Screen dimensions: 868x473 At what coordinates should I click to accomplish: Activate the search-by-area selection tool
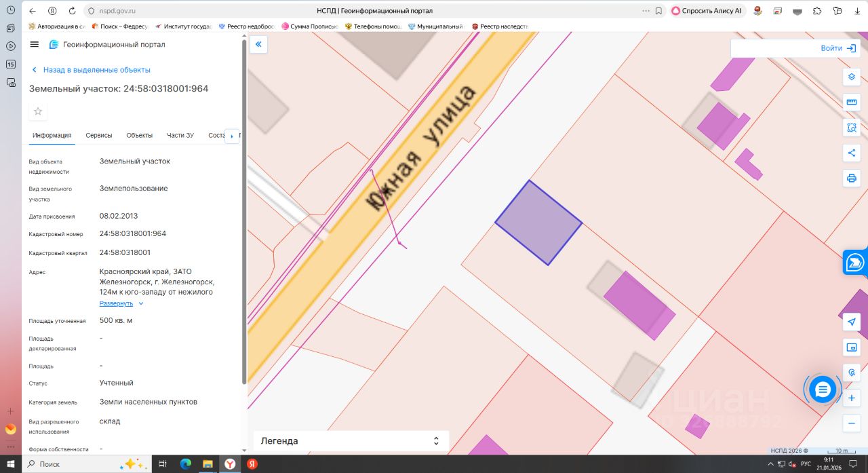pyautogui.click(x=852, y=128)
